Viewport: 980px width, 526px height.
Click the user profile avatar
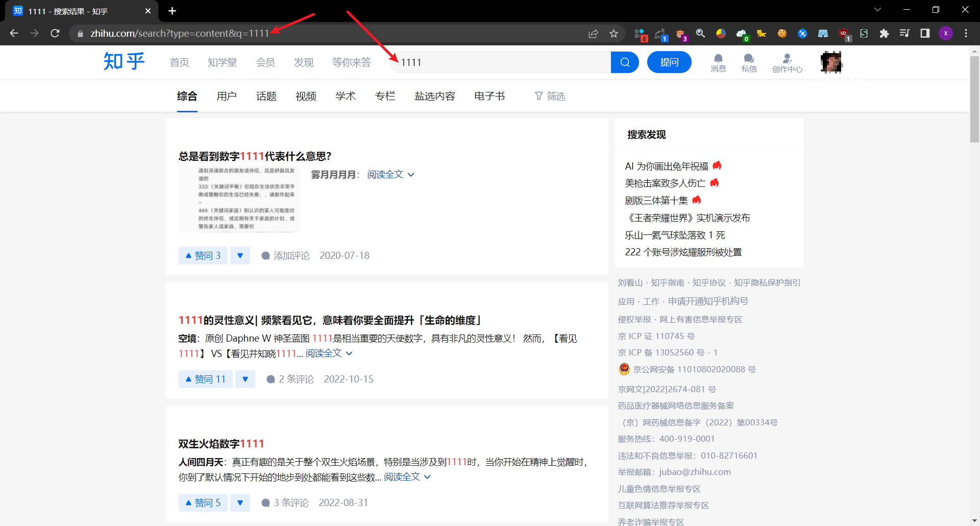(831, 62)
